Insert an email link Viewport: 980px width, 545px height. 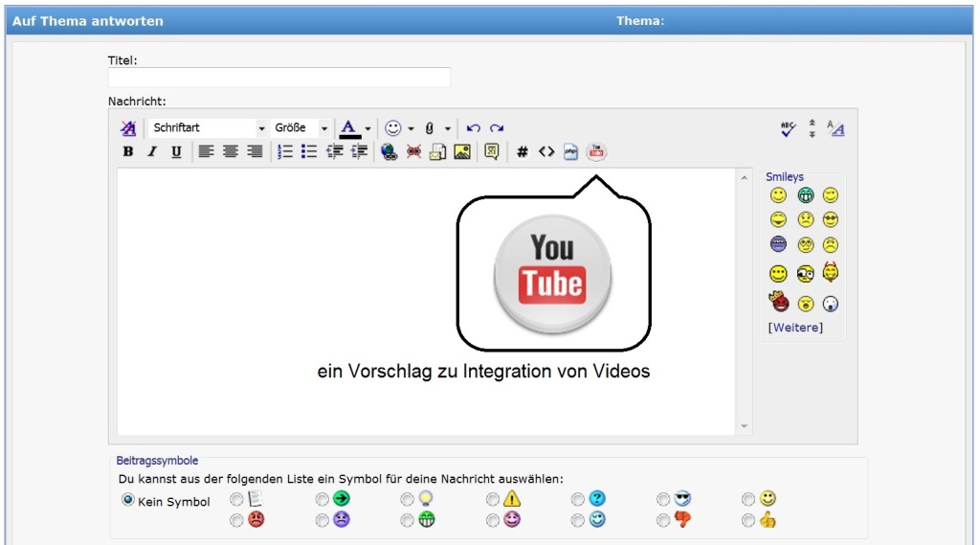click(x=437, y=151)
